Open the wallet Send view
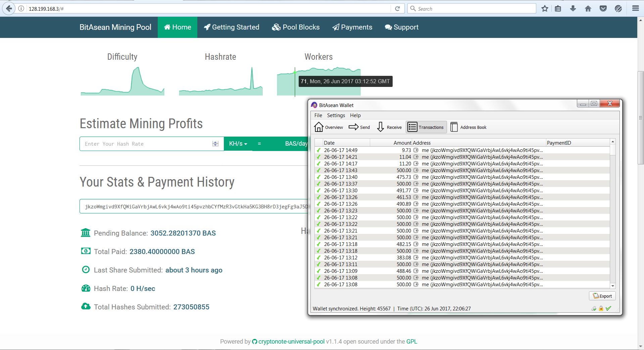 tap(359, 127)
